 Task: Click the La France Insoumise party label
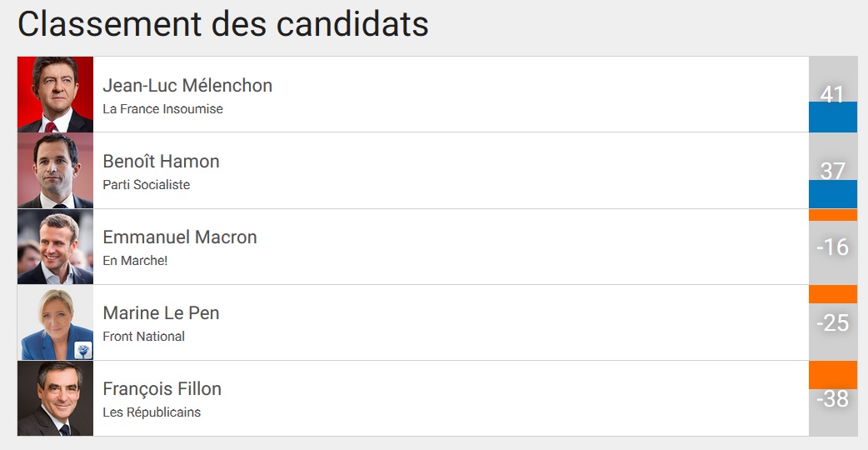pyautogui.click(x=162, y=109)
